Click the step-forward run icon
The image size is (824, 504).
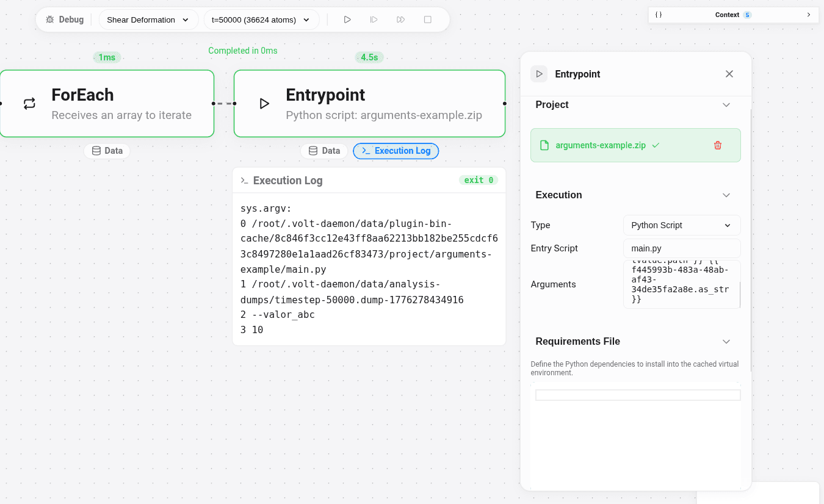coord(374,20)
